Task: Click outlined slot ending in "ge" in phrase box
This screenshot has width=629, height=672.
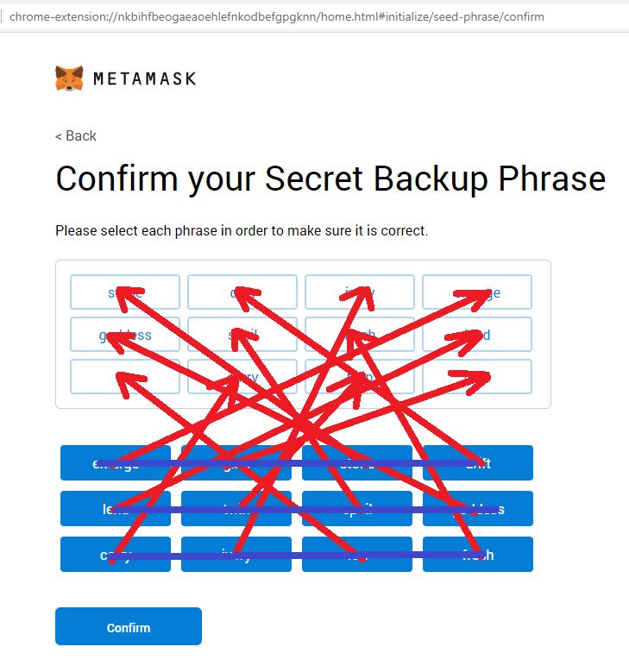Action: [x=477, y=292]
